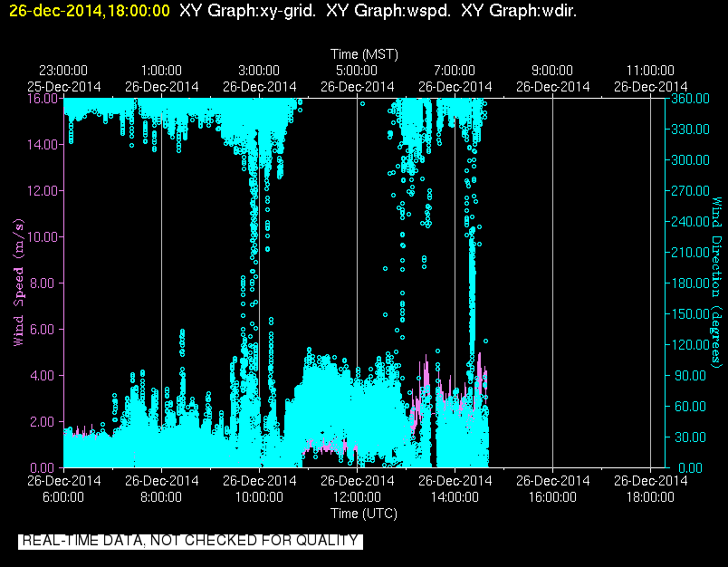Viewport: 728px width, 567px height.
Task: Click the "60.00" wind direction value
Action: click(690, 407)
